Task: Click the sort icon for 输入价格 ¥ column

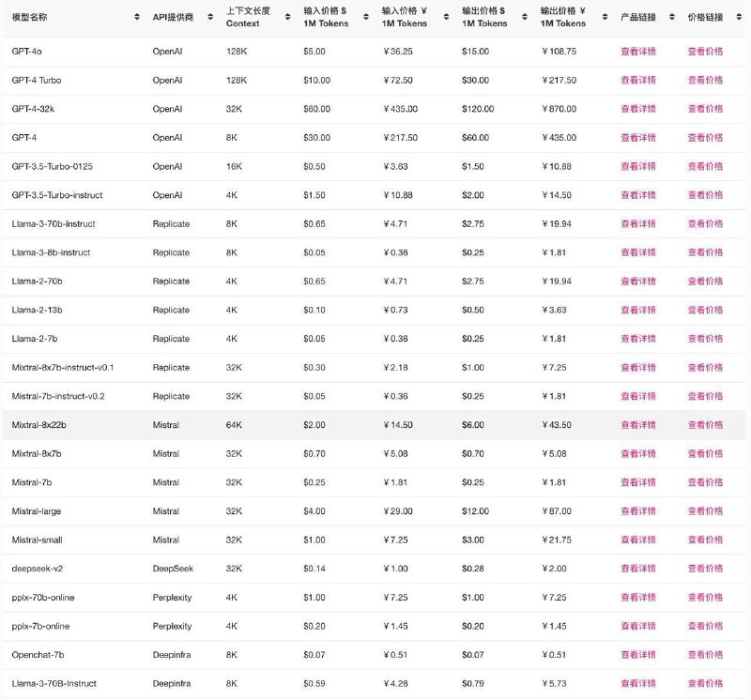Action: 447,17
